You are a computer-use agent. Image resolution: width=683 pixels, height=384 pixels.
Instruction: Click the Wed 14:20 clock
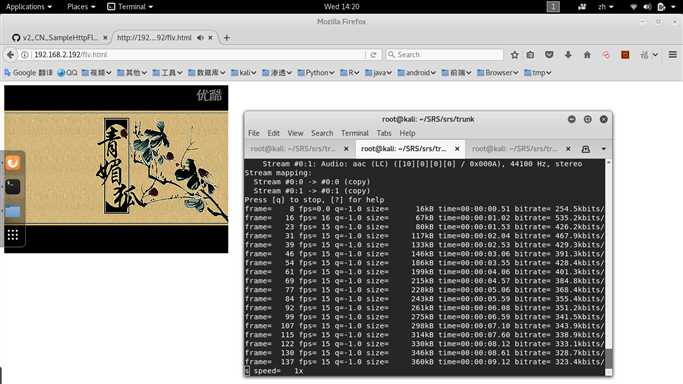click(x=342, y=7)
